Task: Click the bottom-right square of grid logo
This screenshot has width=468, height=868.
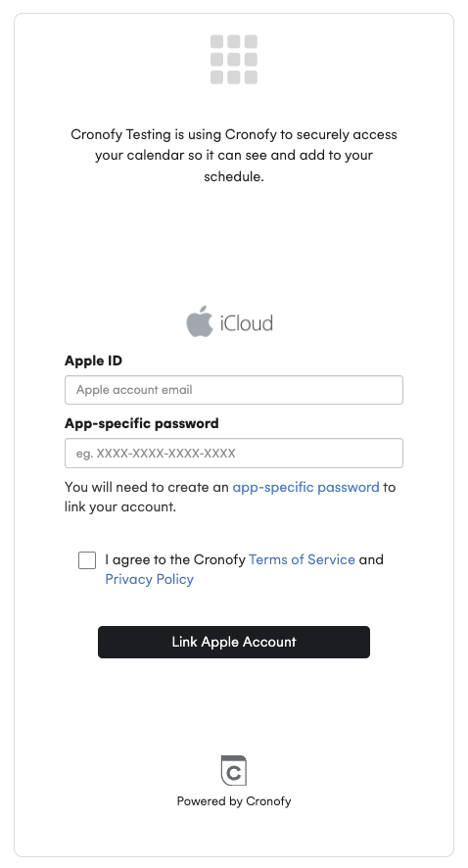Action: 252,77
